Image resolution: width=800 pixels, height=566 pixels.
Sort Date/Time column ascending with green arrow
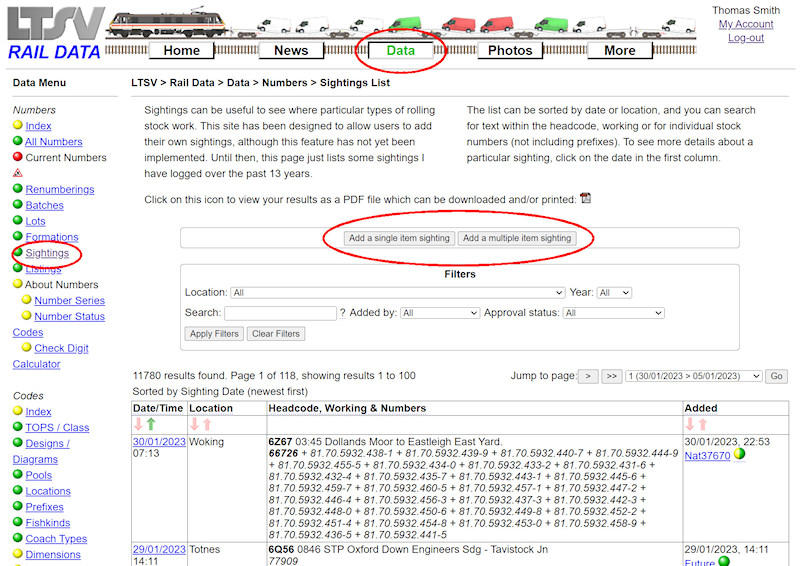152,424
